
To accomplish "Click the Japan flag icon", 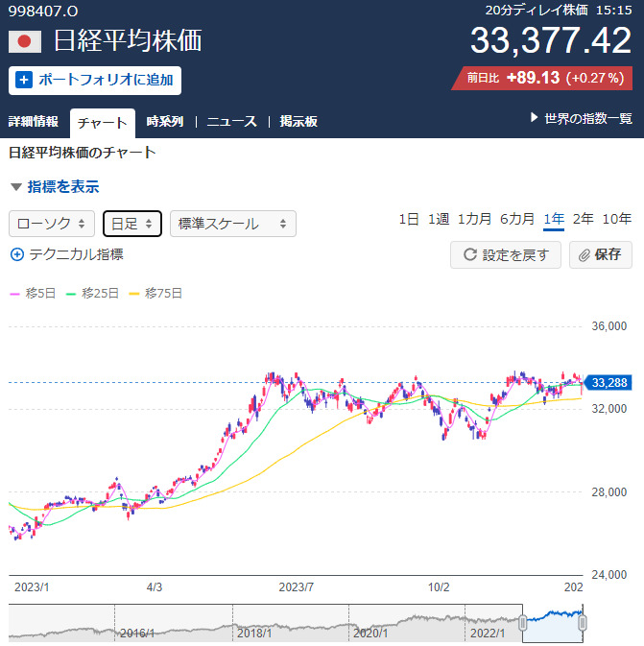I will click(x=25, y=41).
